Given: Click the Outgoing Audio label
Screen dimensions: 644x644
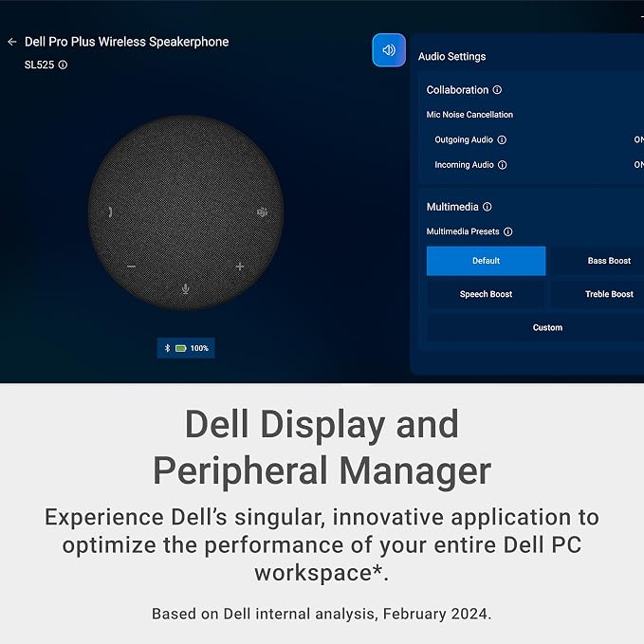Looking at the screenshot, I should point(464,140).
